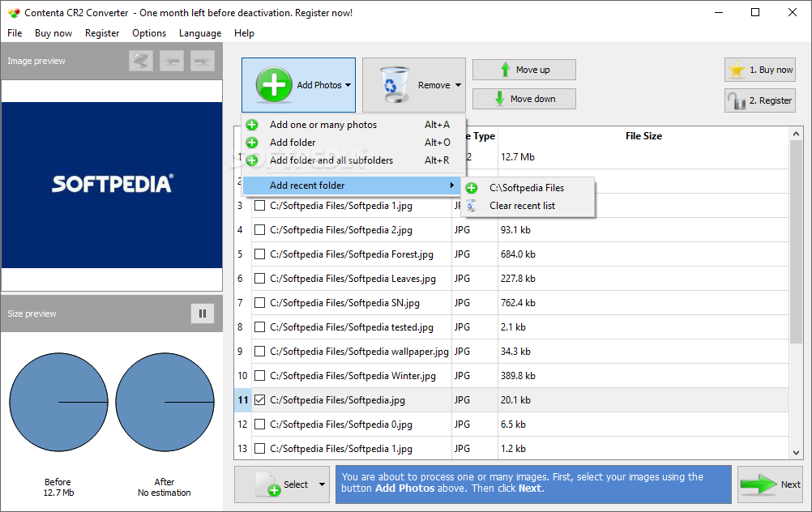
Task: Check the Softpedia 2.jpg checkbox
Action: point(260,230)
